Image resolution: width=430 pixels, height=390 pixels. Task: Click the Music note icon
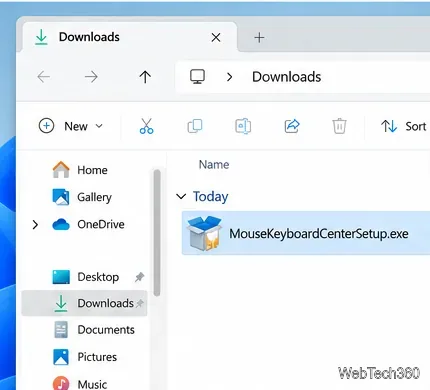[x=61, y=383]
